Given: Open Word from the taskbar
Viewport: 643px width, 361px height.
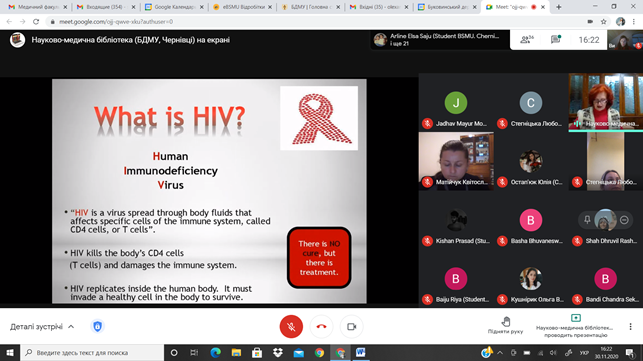Looking at the screenshot, I should [360, 353].
